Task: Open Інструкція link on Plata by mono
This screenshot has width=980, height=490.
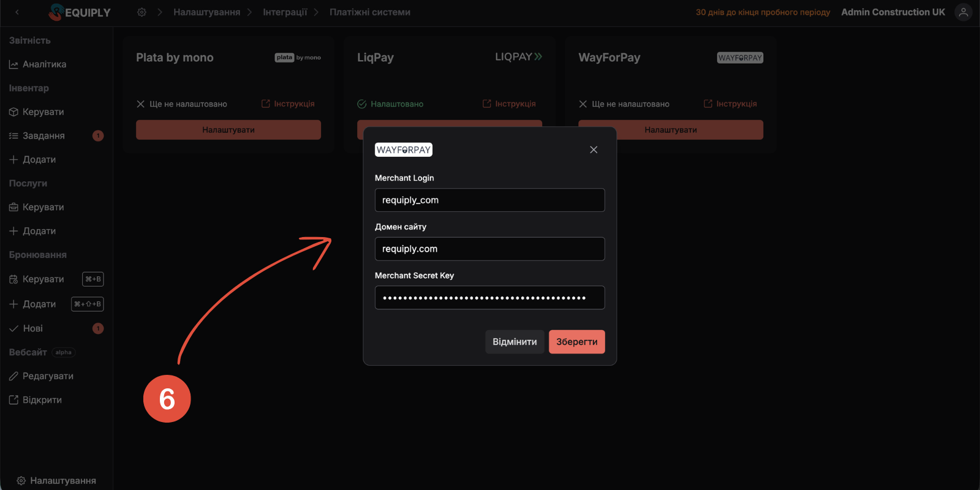Action: (288, 104)
